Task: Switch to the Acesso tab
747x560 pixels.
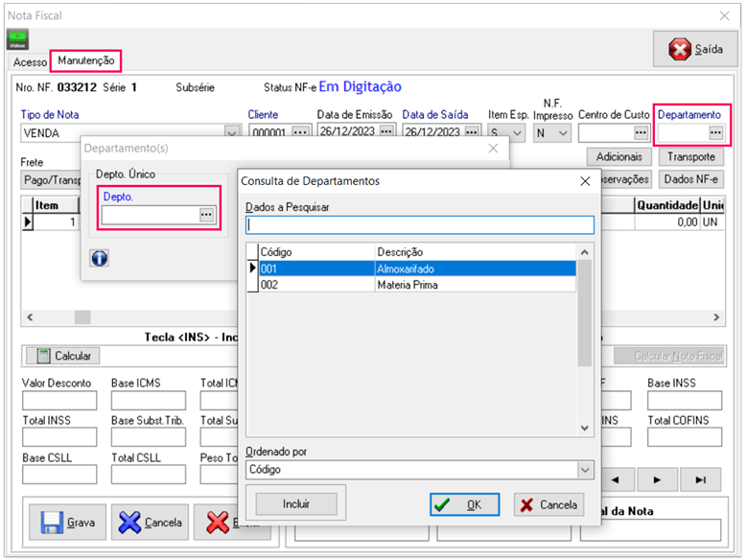Action: coord(30,61)
